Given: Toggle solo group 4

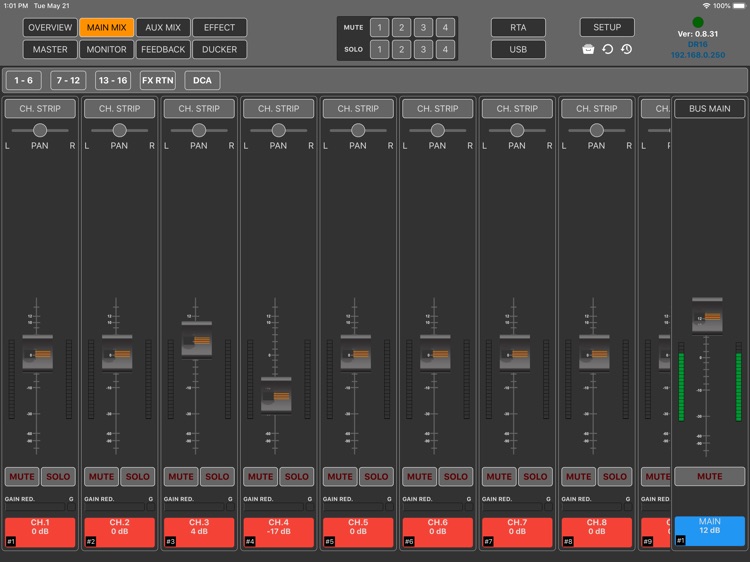Looking at the screenshot, I should click(x=445, y=49).
